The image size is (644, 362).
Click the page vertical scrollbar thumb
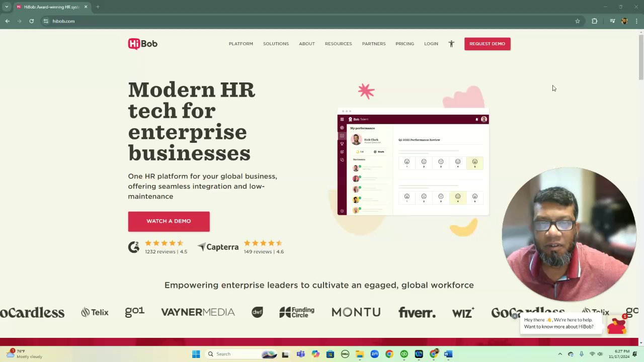tap(640, 57)
